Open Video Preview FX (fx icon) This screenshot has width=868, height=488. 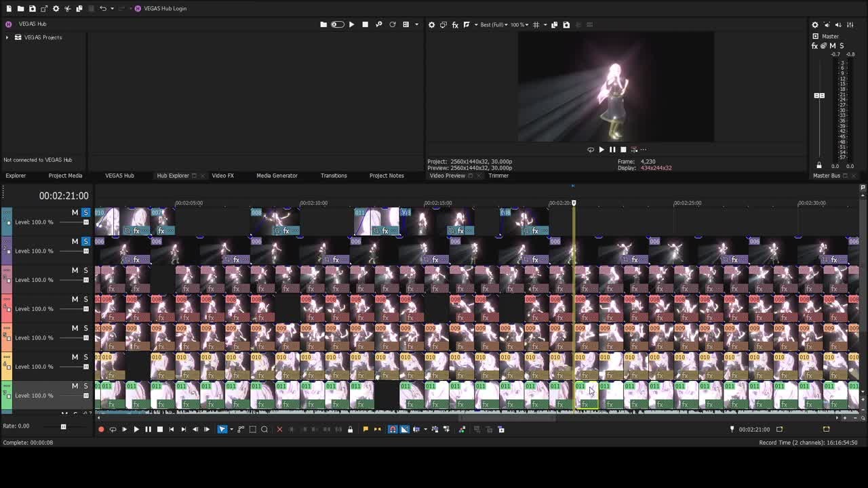tap(455, 24)
